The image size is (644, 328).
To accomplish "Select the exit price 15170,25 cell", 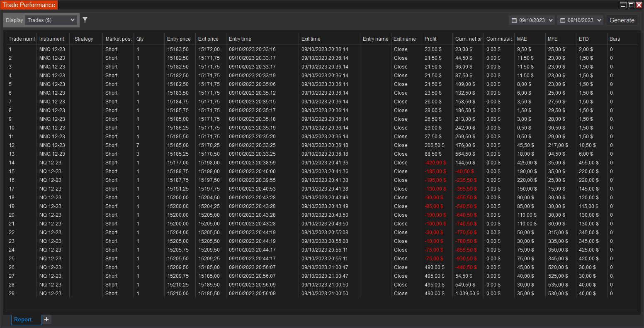I will [x=209, y=145].
